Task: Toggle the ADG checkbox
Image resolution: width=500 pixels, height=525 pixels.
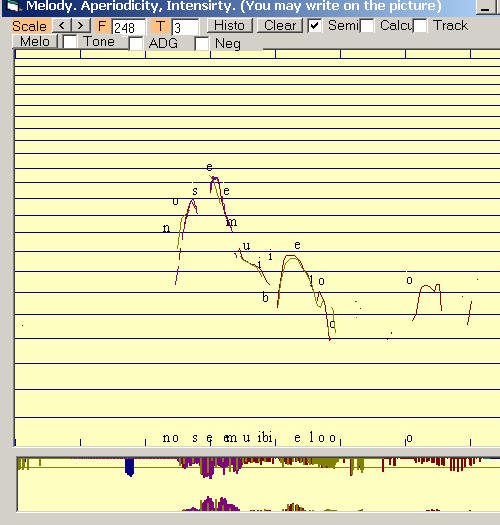Action: pyautogui.click(x=136, y=44)
